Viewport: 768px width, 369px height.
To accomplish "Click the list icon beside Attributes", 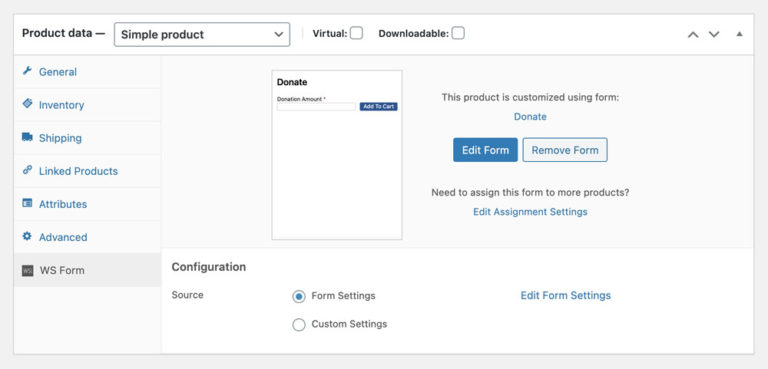I will pos(27,203).
